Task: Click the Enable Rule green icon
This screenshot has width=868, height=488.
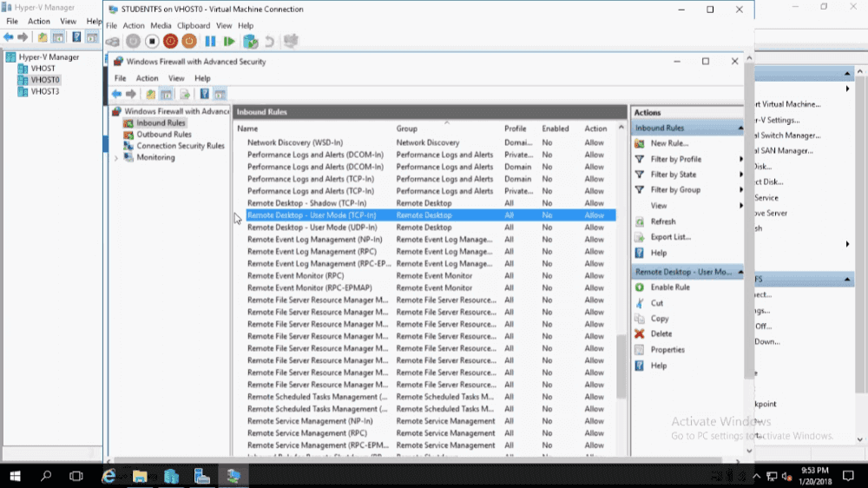Action: [640, 287]
